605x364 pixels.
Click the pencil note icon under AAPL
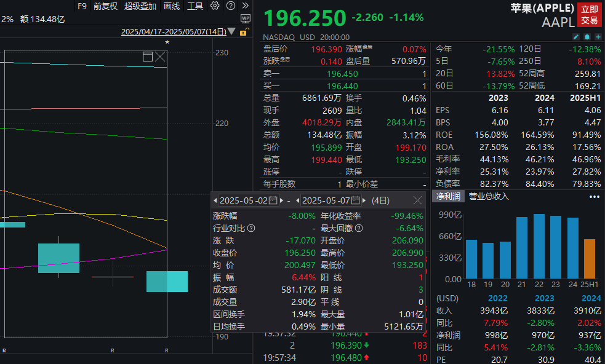tap(576, 37)
